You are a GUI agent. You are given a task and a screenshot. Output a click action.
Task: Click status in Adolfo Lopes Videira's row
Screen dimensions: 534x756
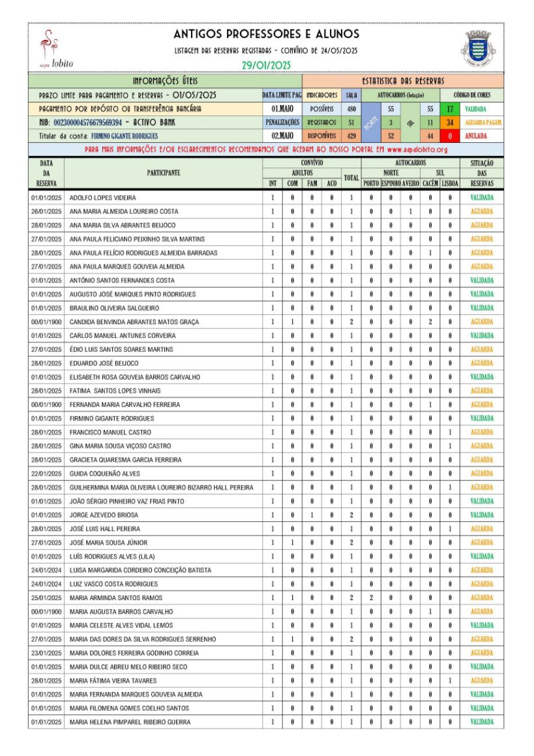coord(482,198)
